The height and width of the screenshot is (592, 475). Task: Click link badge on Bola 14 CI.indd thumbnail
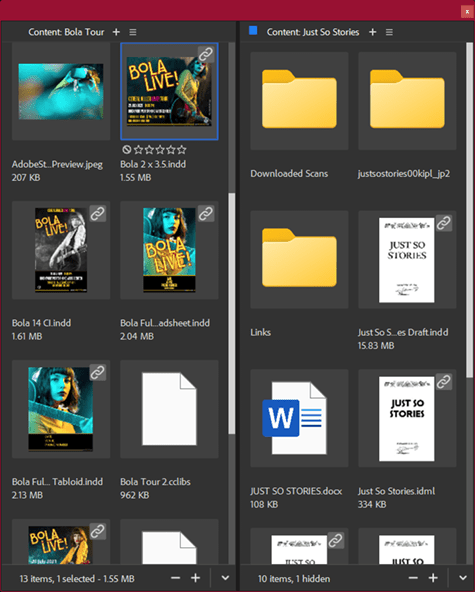point(98,214)
